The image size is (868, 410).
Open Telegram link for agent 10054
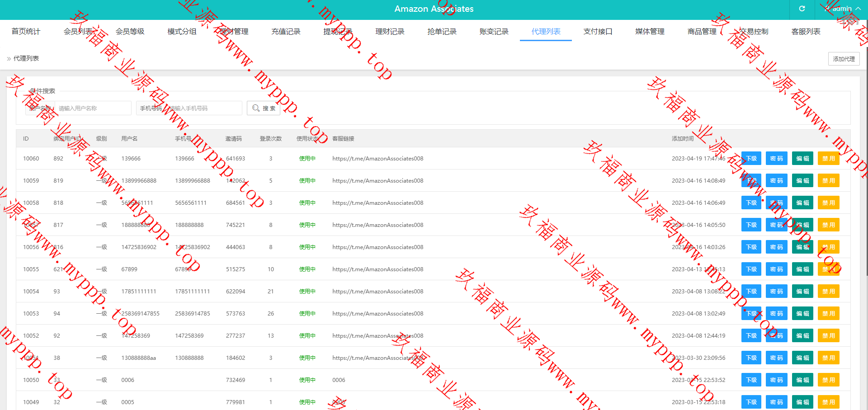click(377, 292)
